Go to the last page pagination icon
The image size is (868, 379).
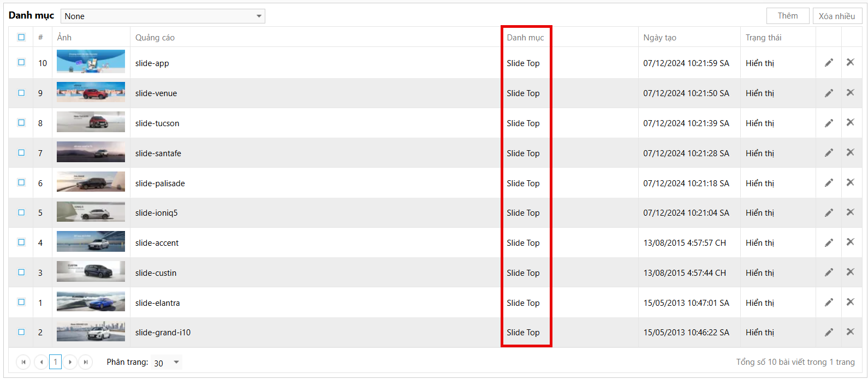(x=85, y=362)
